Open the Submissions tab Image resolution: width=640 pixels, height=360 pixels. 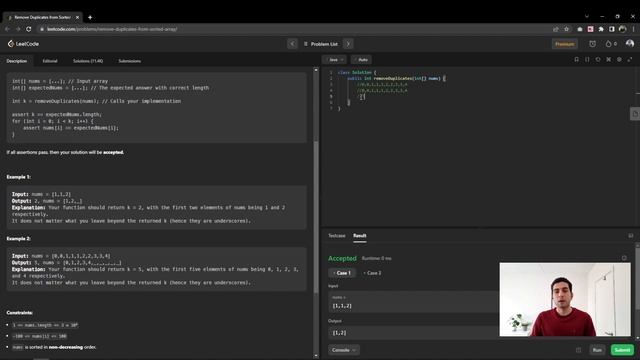click(x=129, y=61)
